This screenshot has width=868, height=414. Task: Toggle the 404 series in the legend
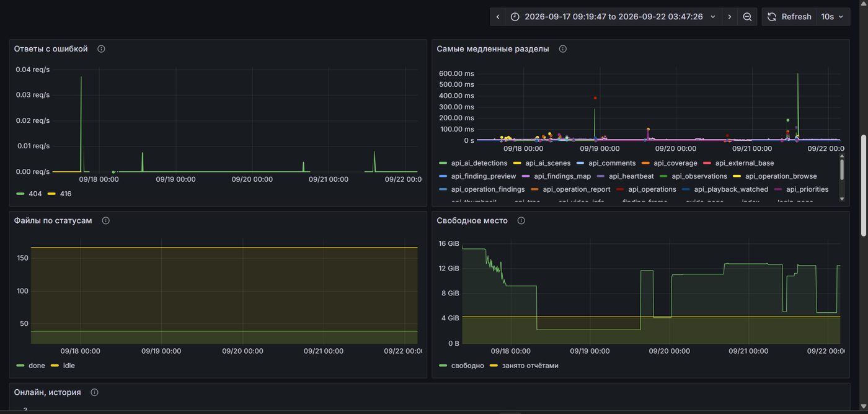[35, 194]
